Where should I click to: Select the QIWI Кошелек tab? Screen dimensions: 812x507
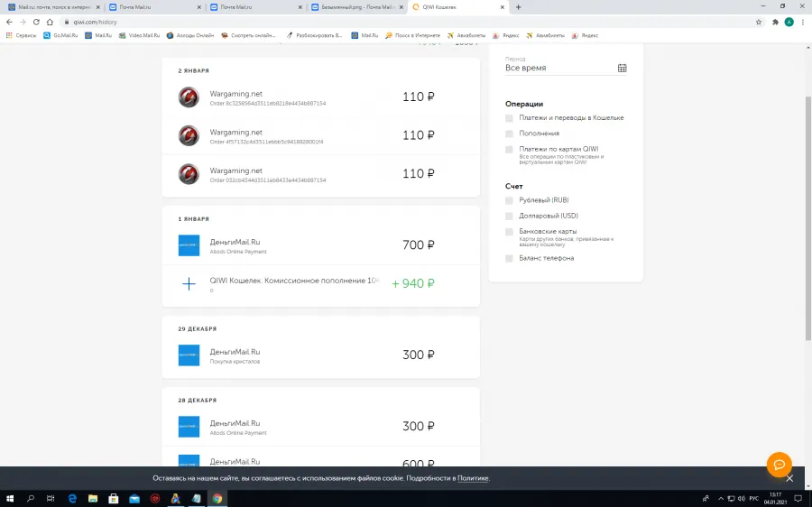pyautogui.click(x=459, y=7)
